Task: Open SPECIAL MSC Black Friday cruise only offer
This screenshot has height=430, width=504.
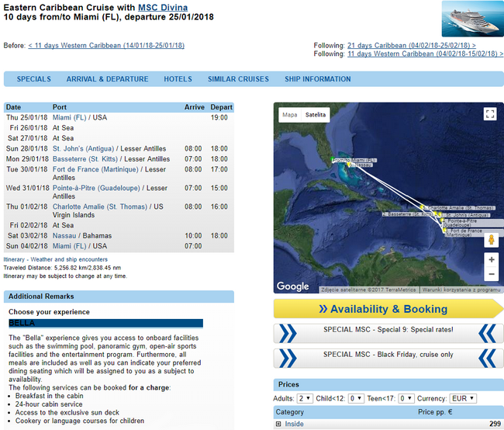Action: click(388, 358)
